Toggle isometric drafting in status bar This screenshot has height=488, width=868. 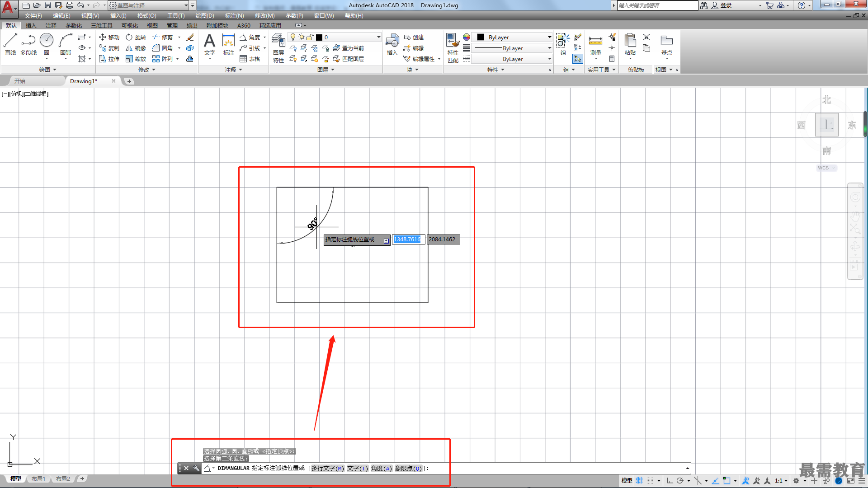point(698,481)
